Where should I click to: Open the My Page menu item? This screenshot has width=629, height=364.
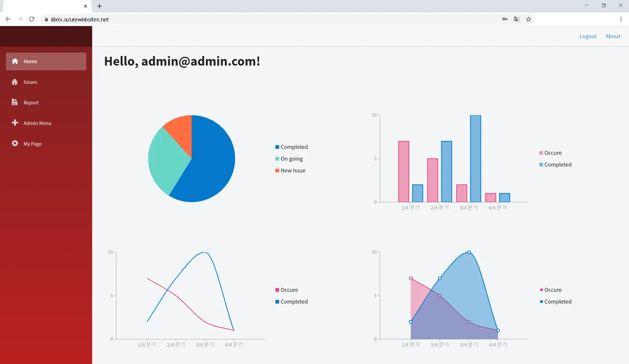pos(46,144)
